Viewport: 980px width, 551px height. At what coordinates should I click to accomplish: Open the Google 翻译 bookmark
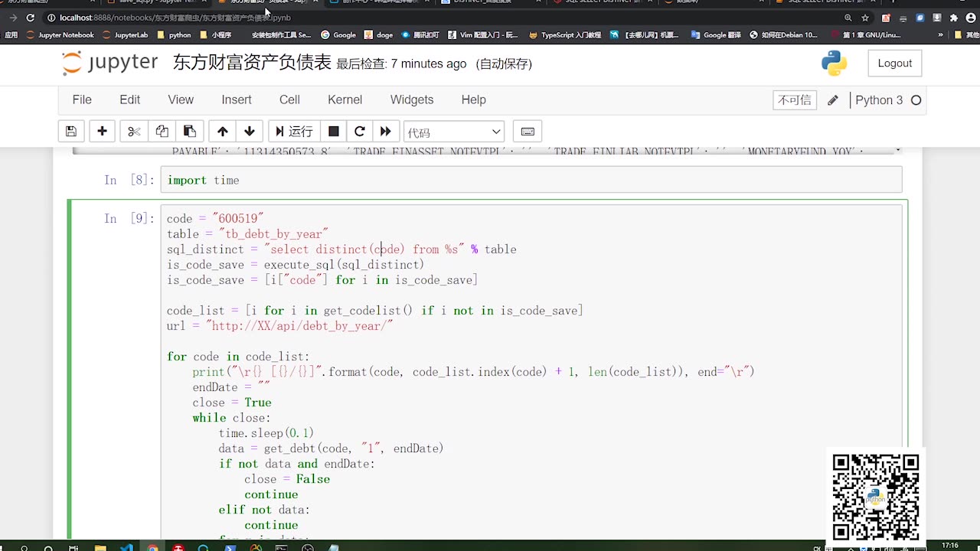click(717, 35)
